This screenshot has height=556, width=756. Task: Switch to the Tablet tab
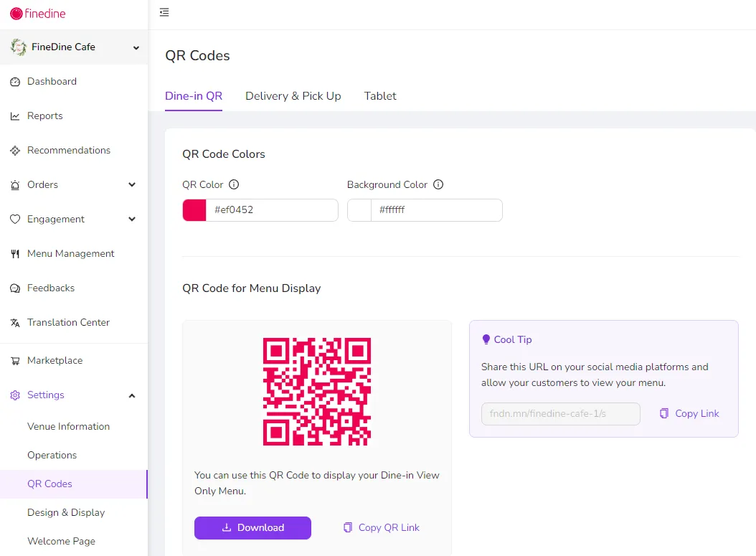380,96
